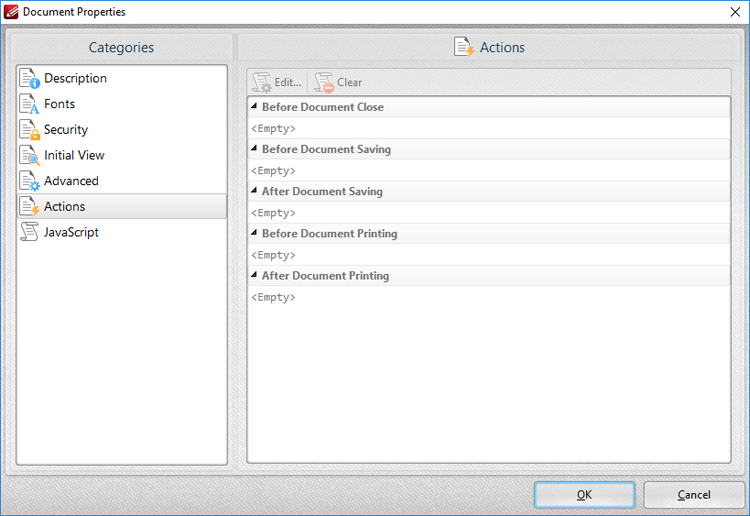Click the Edit script gear icon
Viewport: 750px width, 516px height.
coord(262,82)
